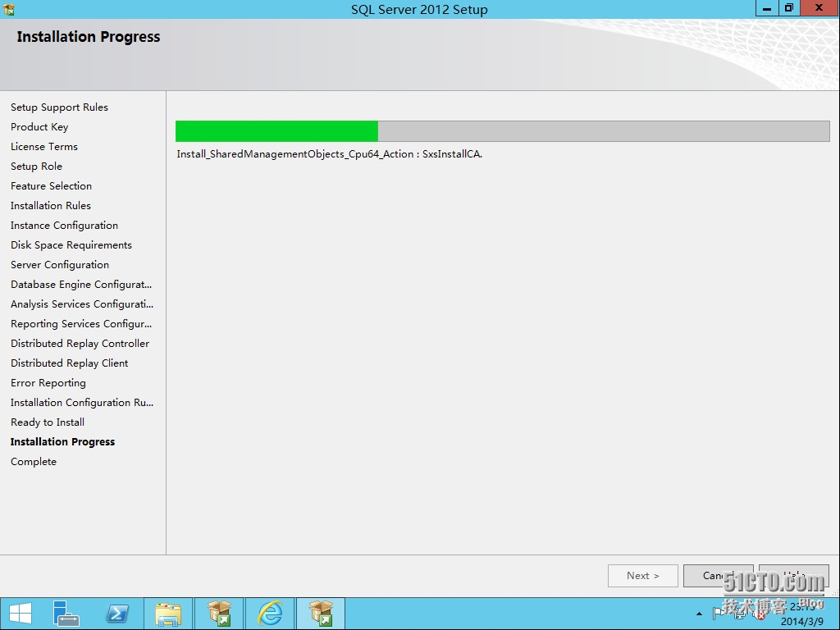Select the bold Installation Progress sidebar step
The image size is (840, 630).
pos(62,442)
